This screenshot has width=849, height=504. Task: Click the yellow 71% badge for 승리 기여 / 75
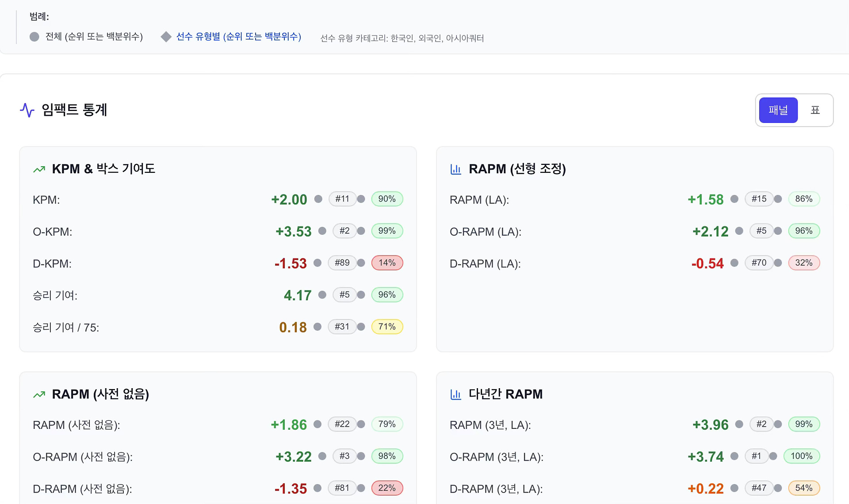pos(387,327)
